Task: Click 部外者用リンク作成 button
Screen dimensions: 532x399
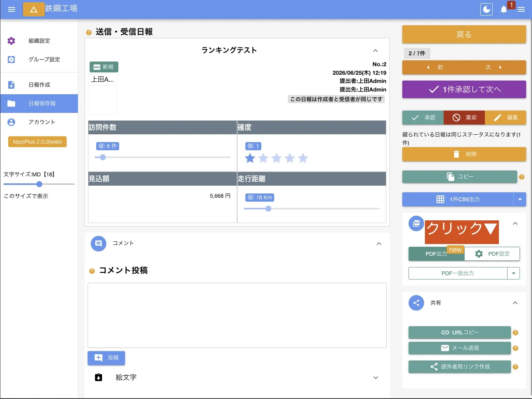Action: 460,367
